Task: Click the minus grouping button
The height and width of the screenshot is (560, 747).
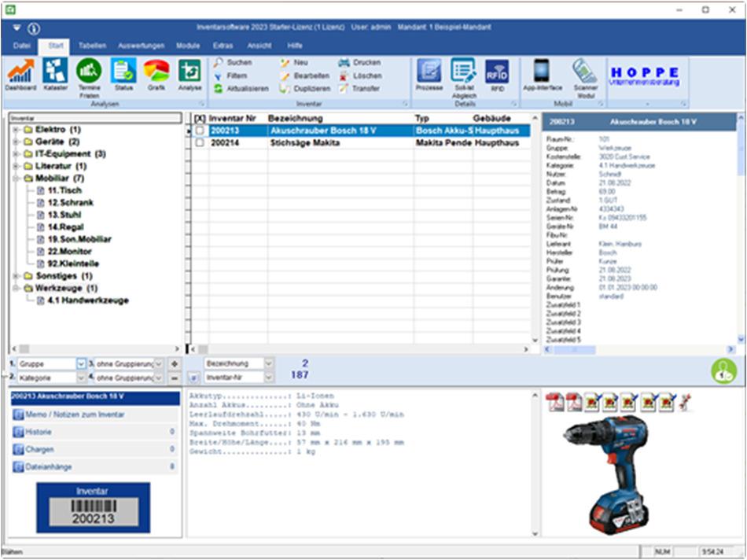Action: (x=175, y=378)
